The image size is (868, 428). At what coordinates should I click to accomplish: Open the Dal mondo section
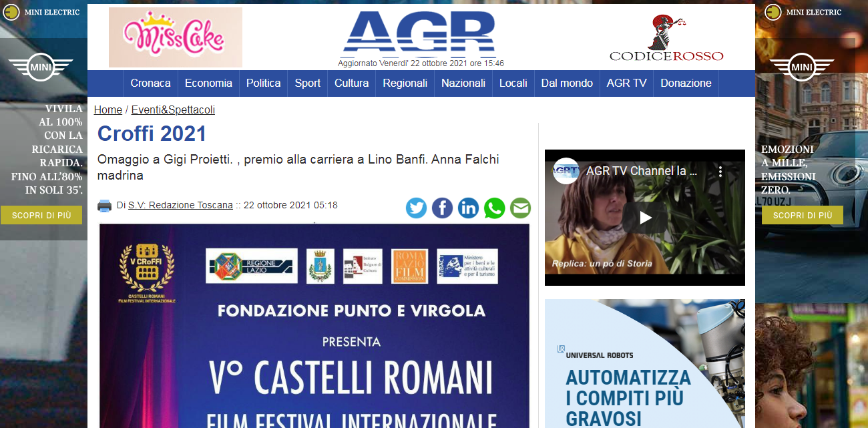coord(567,83)
